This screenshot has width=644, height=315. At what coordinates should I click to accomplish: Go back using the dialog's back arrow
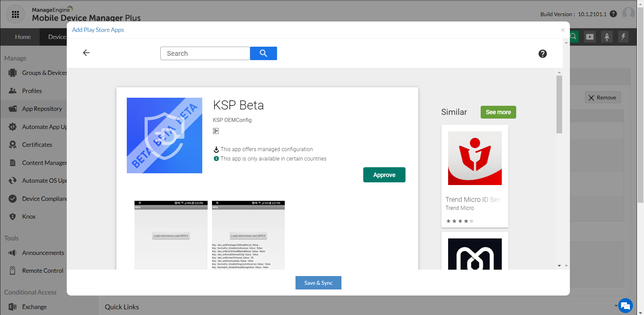[x=86, y=53]
